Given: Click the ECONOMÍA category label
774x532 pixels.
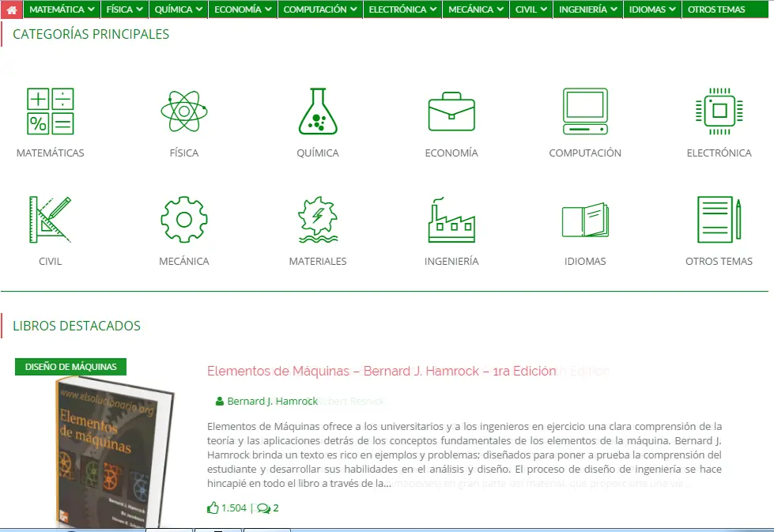Looking at the screenshot, I should [x=451, y=153].
